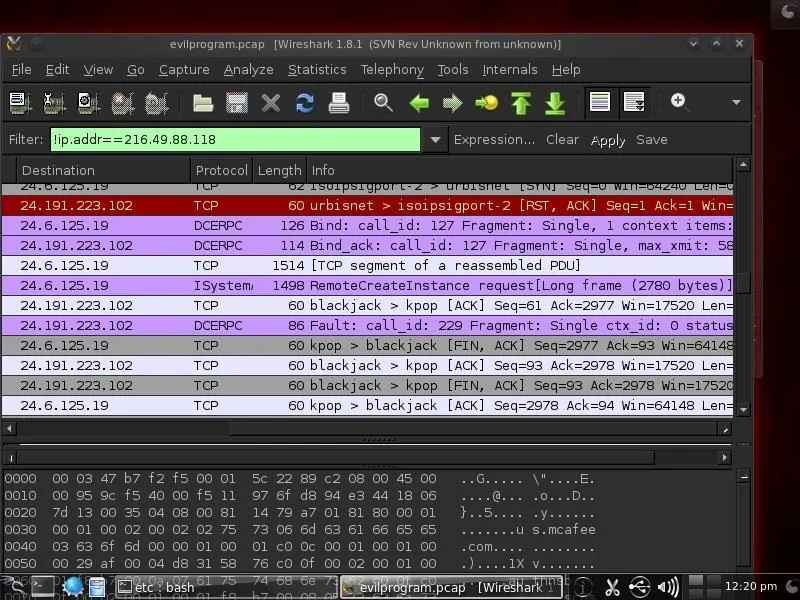
Task: Click packet list horizontal scroll left arrow
Action: pyautogui.click(x=9, y=429)
